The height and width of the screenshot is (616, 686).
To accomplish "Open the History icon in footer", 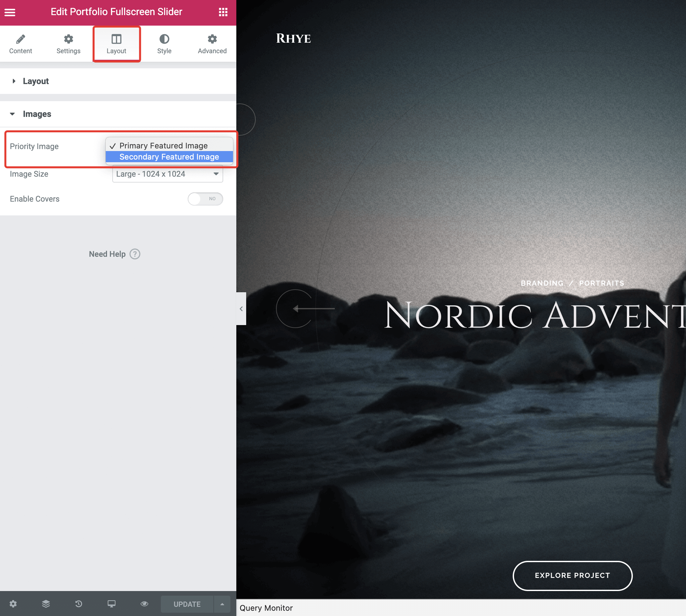I will click(x=78, y=604).
